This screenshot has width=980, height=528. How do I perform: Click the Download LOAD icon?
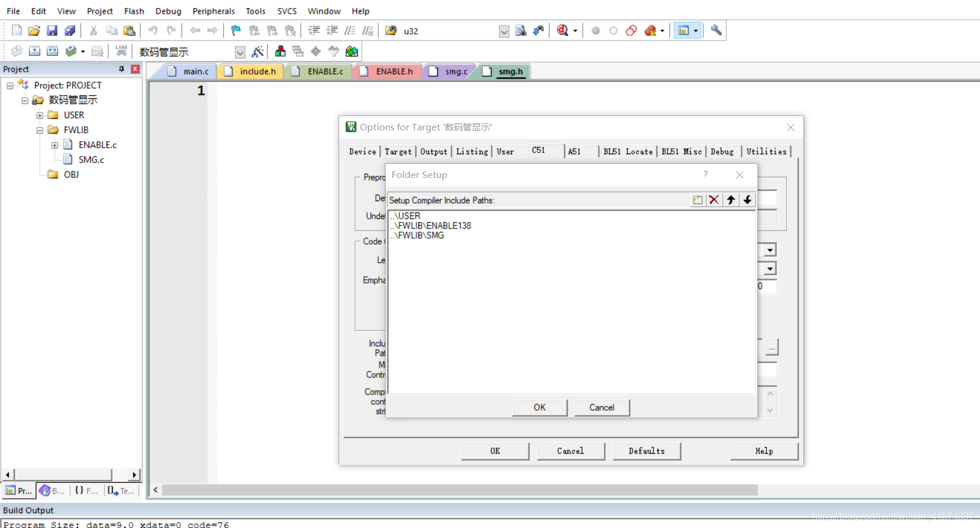click(x=121, y=51)
